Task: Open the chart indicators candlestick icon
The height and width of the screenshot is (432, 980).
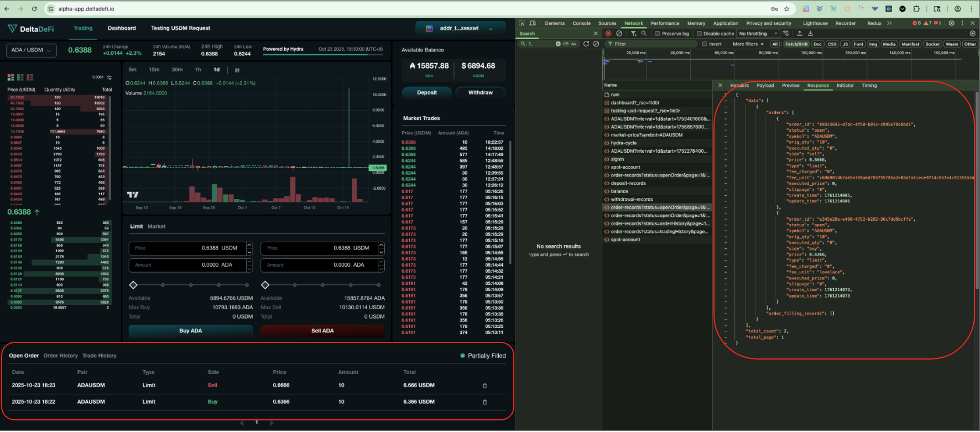Action: pyautogui.click(x=237, y=70)
